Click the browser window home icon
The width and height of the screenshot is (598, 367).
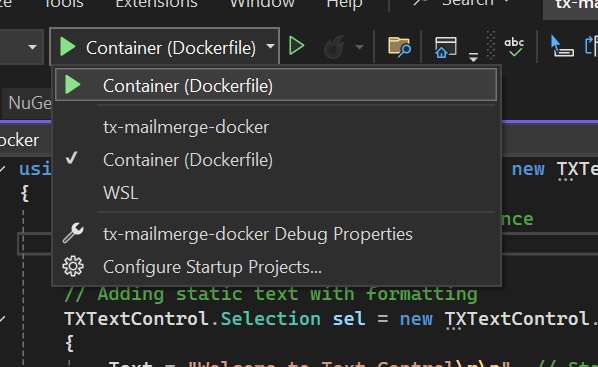445,47
